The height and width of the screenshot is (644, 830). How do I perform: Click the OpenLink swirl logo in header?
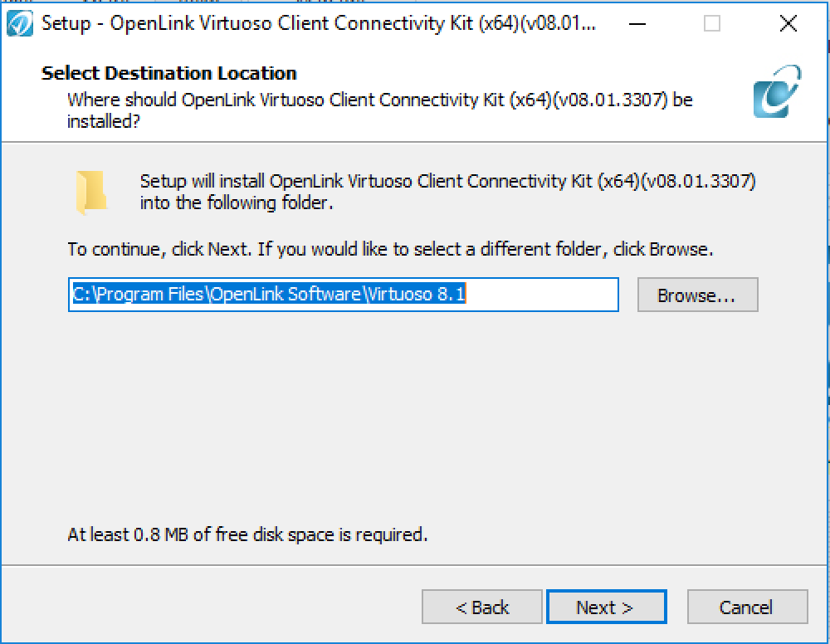777,91
